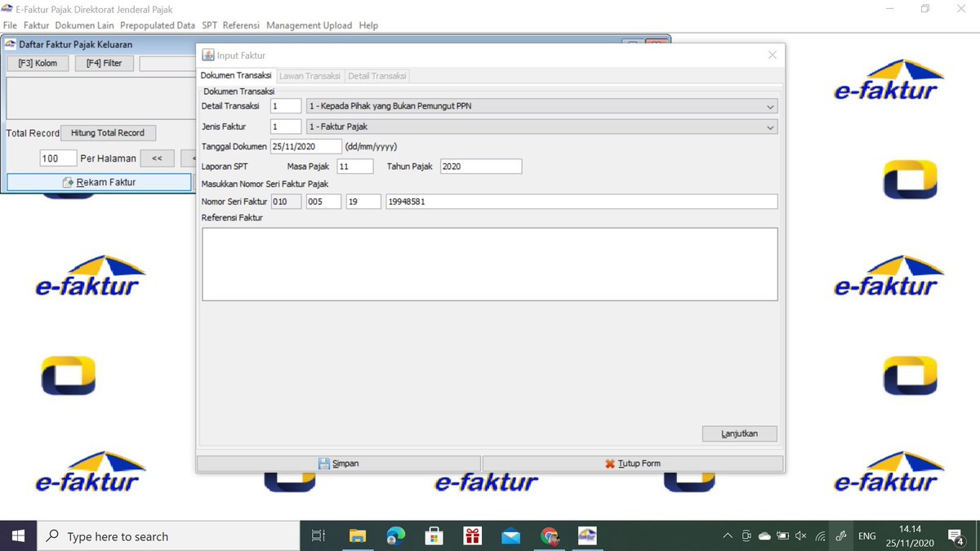Select the Detail Transaksi tab
Screen dimensions: 980x551
click(x=376, y=76)
